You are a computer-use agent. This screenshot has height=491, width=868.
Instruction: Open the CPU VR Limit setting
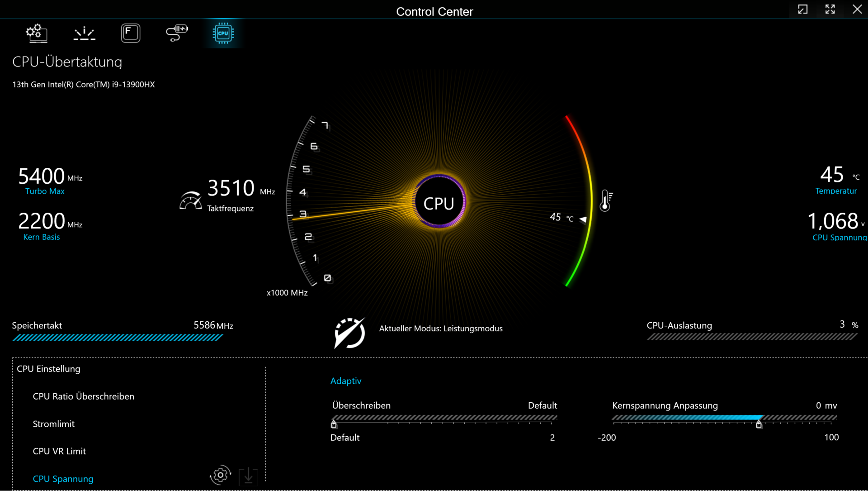coord(59,451)
